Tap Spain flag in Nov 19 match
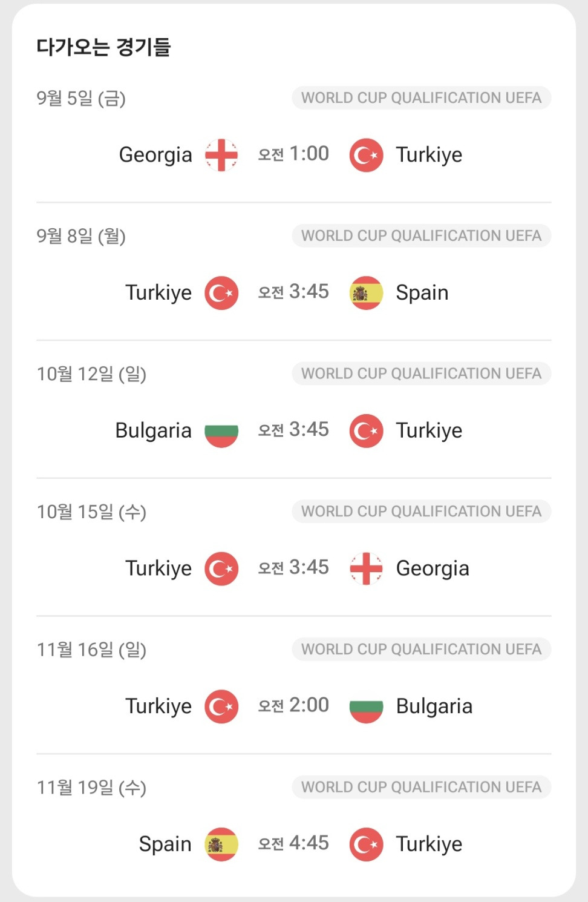The height and width of the screenshot is (902, 588). [221, 844]
